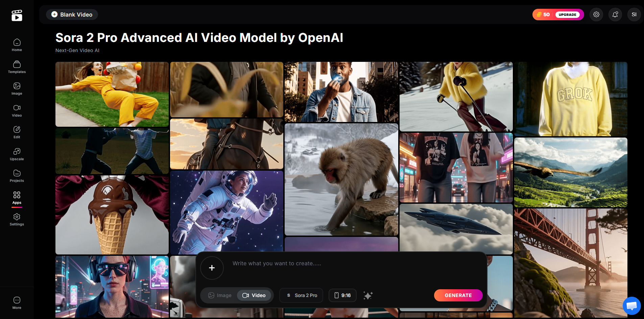The height and width of the screenshot is (319, 644).
Task: Open the SI profile avatar menu
Action: coord(634,15)
